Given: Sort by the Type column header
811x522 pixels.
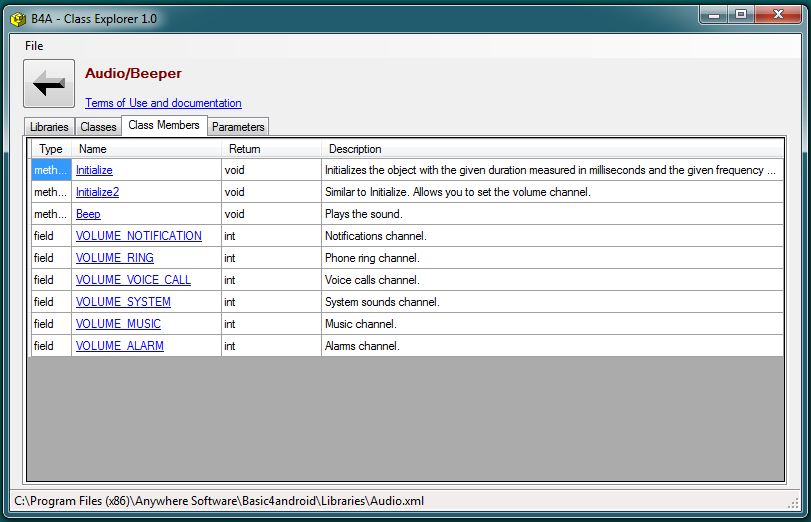Looking at the screenshot, I should click(51, 149).
